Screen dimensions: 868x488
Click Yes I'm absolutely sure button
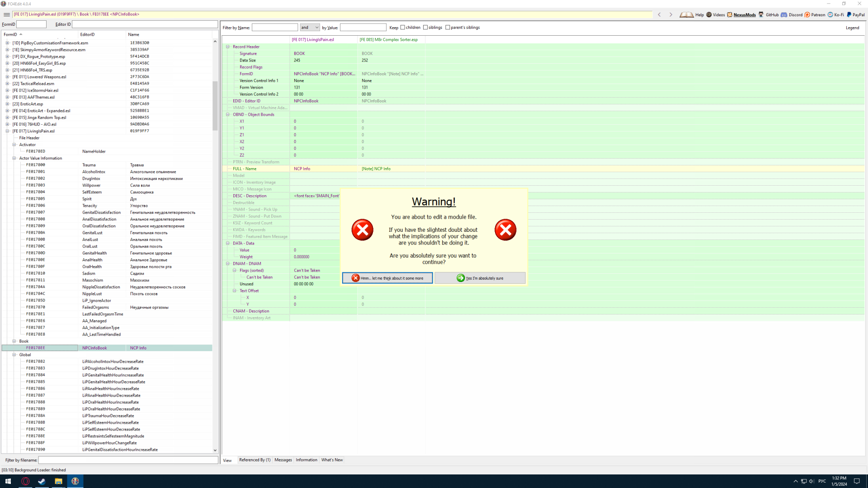[480, 278]
